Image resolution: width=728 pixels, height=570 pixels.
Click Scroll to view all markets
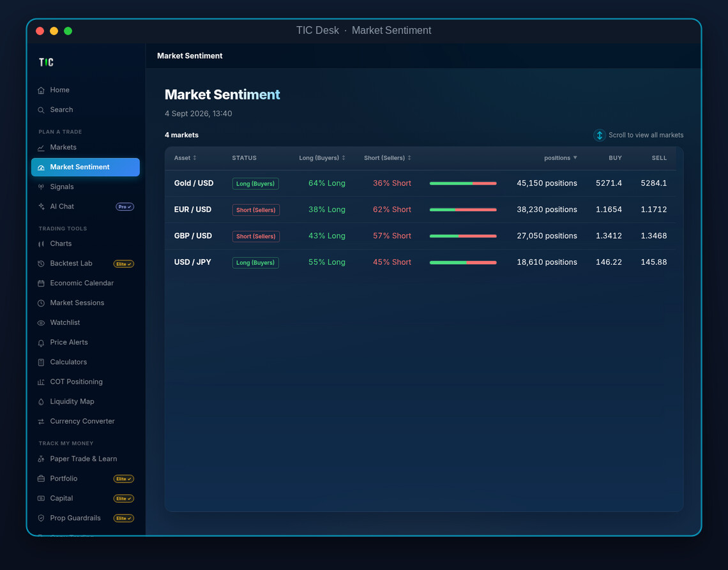[646, 135]
